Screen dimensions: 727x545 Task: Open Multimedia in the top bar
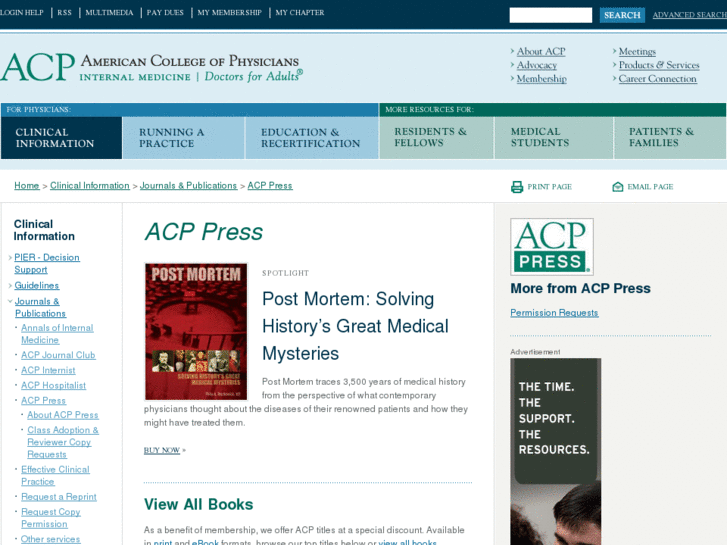(x=109, y=13)
